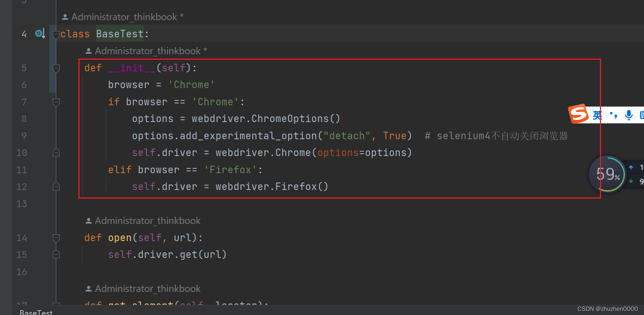Click webdriver.Firefox() on line 12
Image resolution: width=644 pixels, height=315 pixels.
[x=272, y=187]
